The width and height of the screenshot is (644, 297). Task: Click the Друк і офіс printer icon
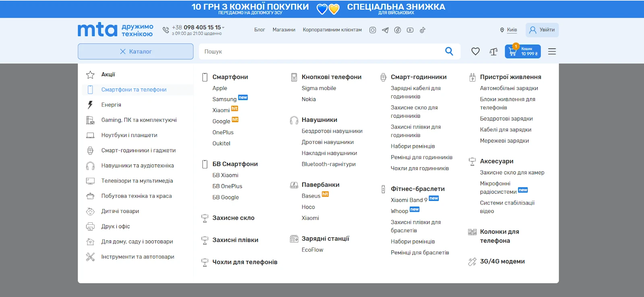coord(90,227)
